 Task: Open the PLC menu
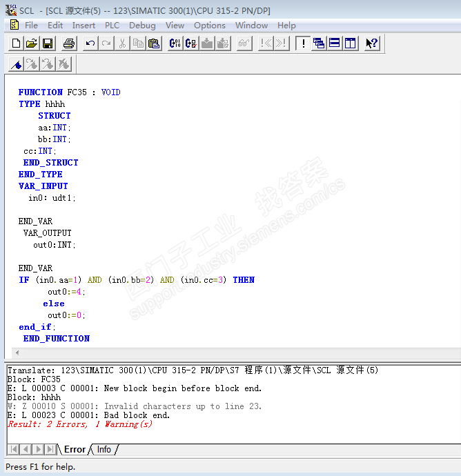[x=112, y=26]
